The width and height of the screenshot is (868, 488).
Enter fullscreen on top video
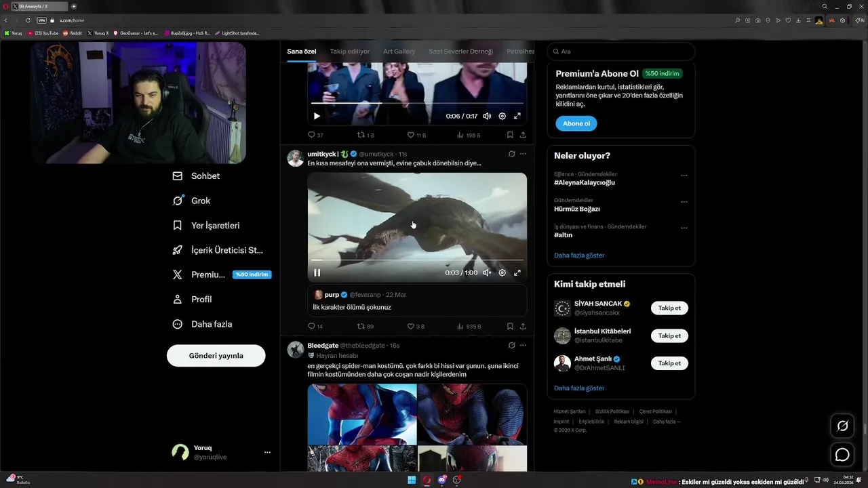click(x=517, y=116)
